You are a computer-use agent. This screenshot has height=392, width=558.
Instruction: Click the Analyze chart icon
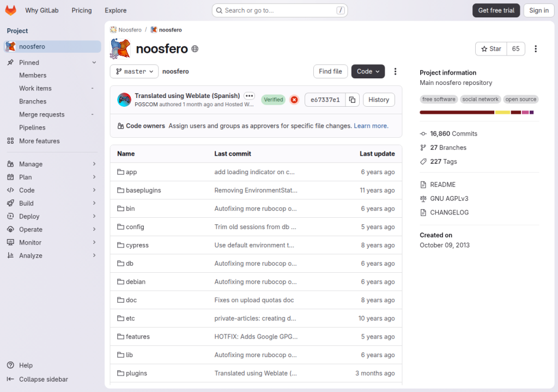10,255
